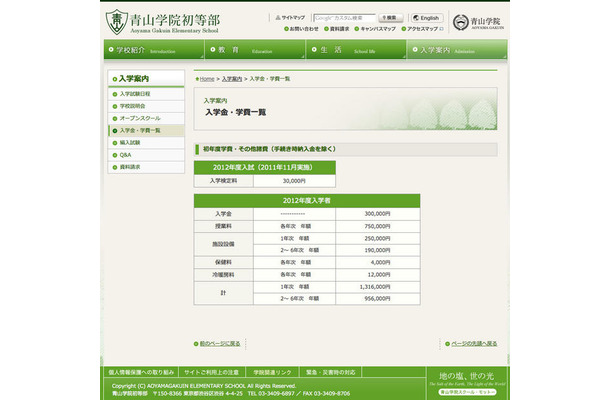610x400 pixels.
Task: Select 編入試験 in sidebar
Action: point(146,143)
